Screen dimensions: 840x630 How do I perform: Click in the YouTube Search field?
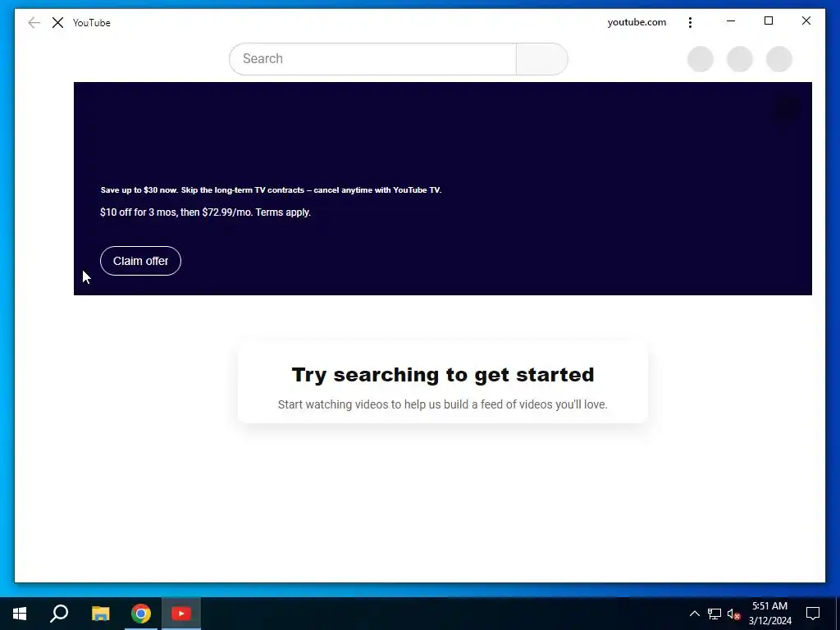[x=372, y=59]
